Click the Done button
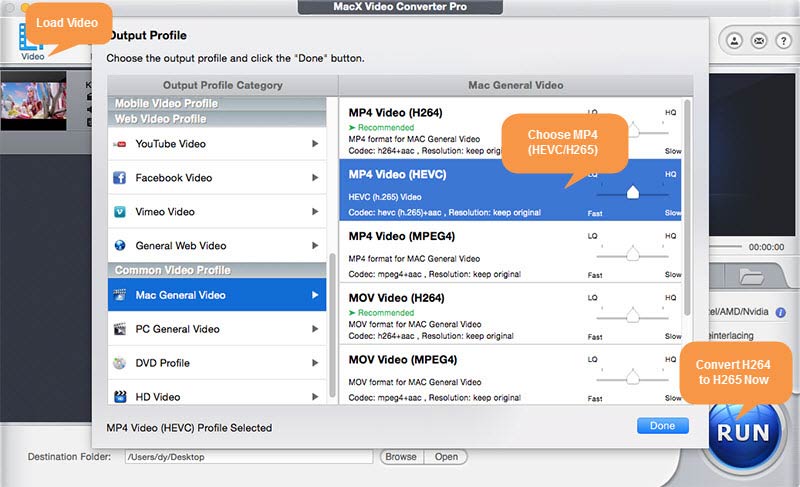This screenshot has height=487, width=800. [x=662, y=426]
